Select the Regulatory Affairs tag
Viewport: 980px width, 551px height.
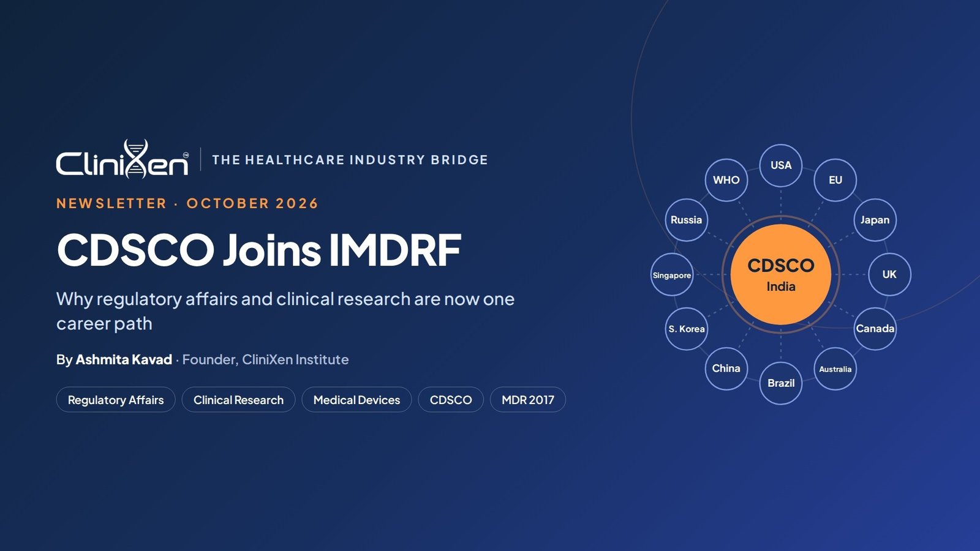coord(116,400)
